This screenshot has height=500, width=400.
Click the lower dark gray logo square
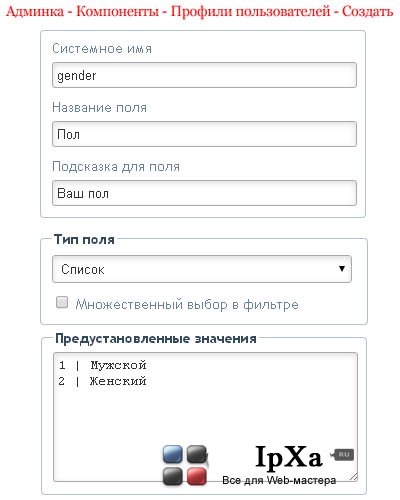[173, 476]
